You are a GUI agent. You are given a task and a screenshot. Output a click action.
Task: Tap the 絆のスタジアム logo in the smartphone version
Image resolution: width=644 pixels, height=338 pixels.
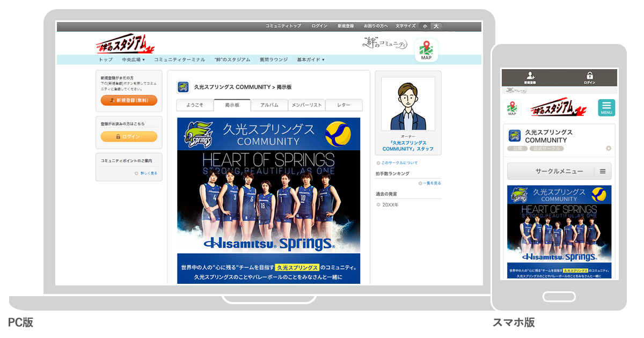(x=560, y=108)
